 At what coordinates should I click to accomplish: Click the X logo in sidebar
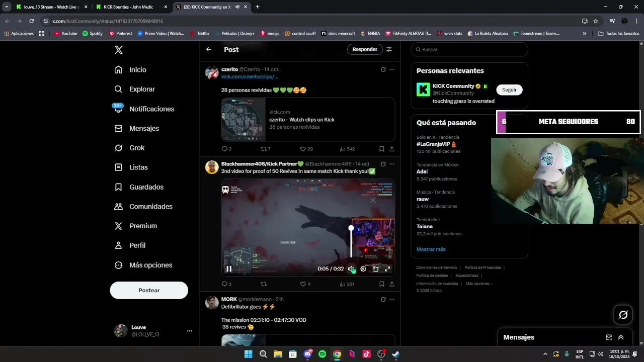pos(118,50)
